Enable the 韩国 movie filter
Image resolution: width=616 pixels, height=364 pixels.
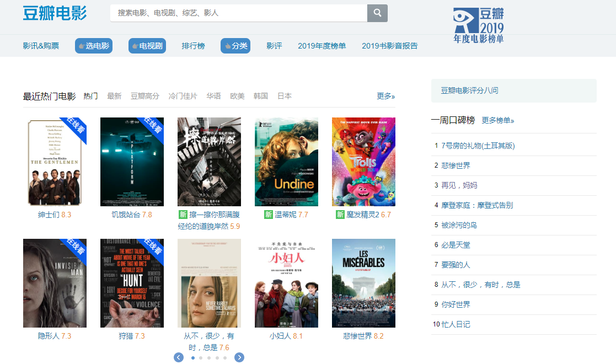click(260, 95)
